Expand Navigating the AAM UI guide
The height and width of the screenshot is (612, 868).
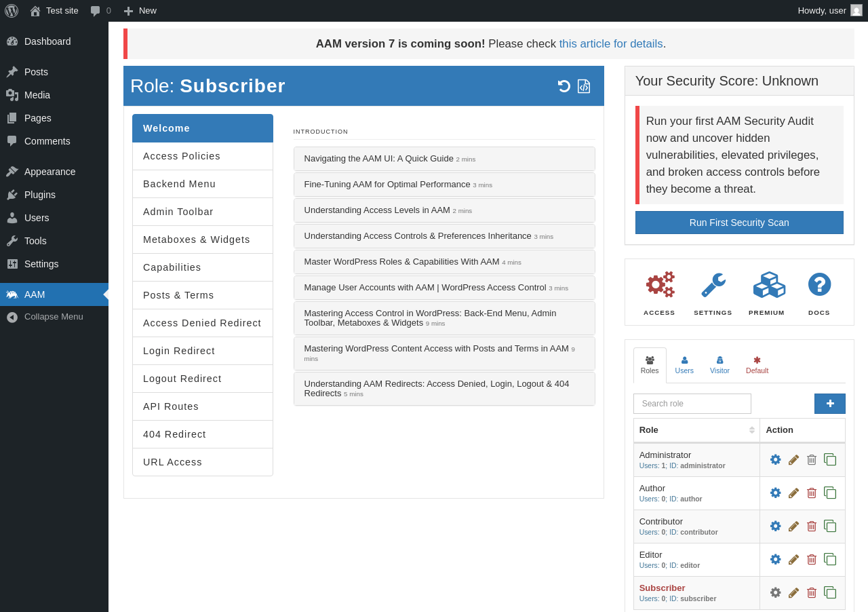coord(444,159)
